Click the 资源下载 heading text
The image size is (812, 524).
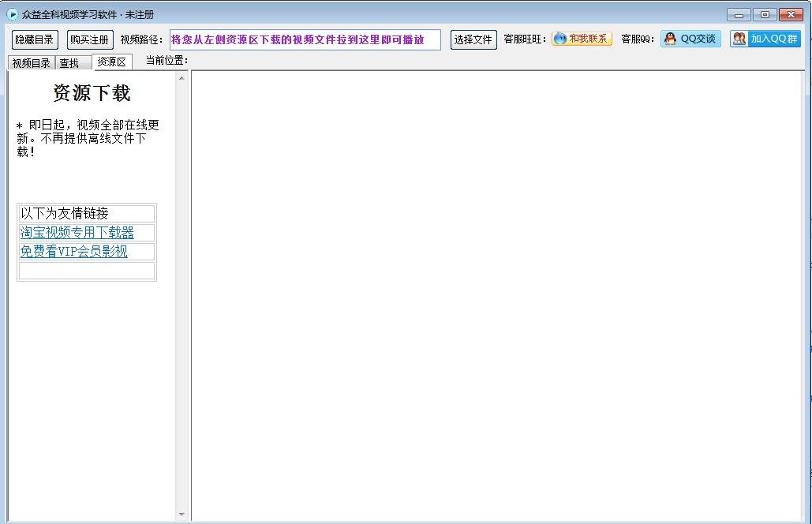tap(92, 93)
